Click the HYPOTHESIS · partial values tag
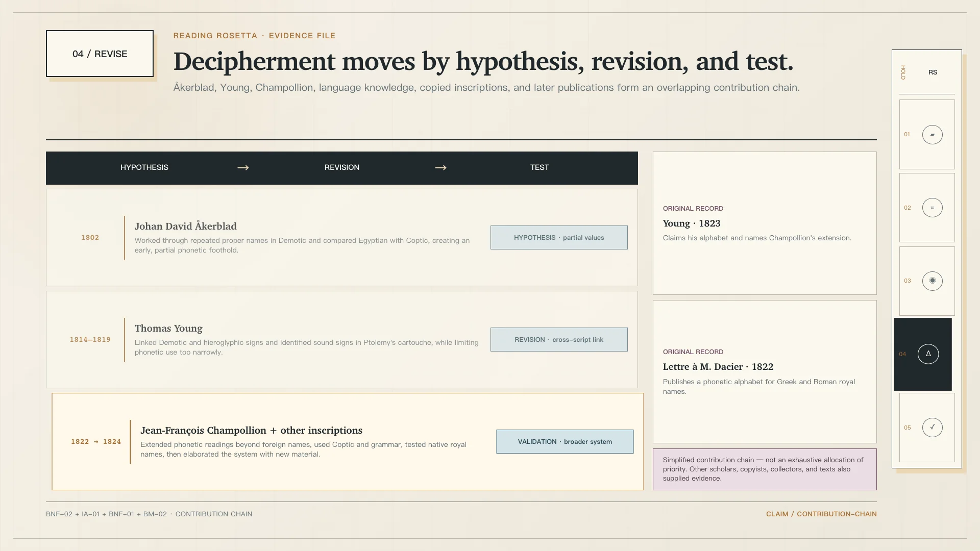Screen dimensions: 980x551 coord(559,238)
